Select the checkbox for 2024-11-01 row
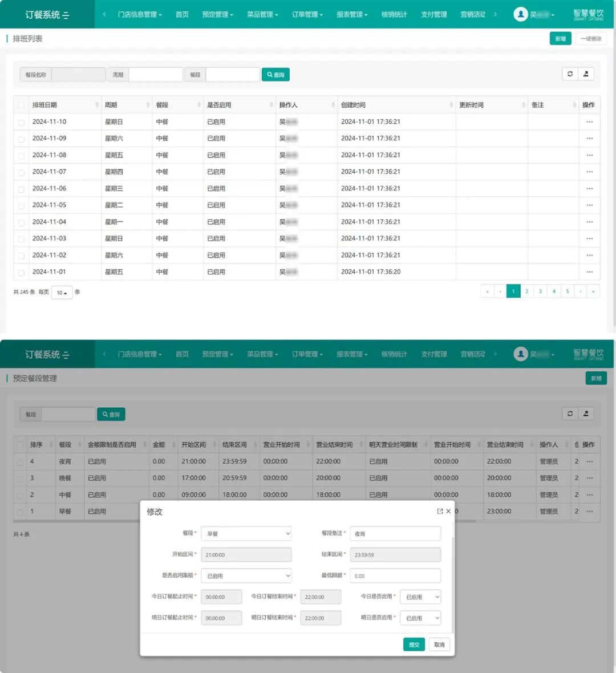The width and height of the screenshot is (616, 673). tap(21, 273)
